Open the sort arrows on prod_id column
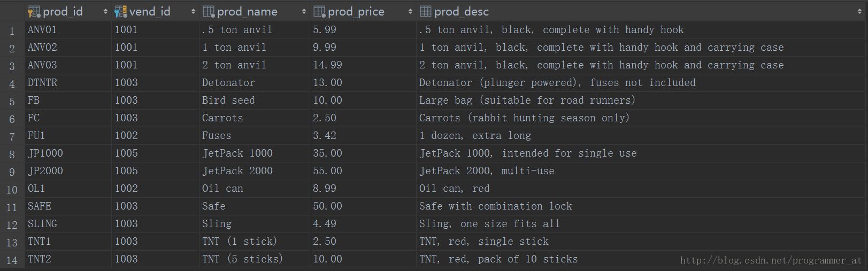The height and width of the screenshot is (271, 868). (x=105, y=11)
